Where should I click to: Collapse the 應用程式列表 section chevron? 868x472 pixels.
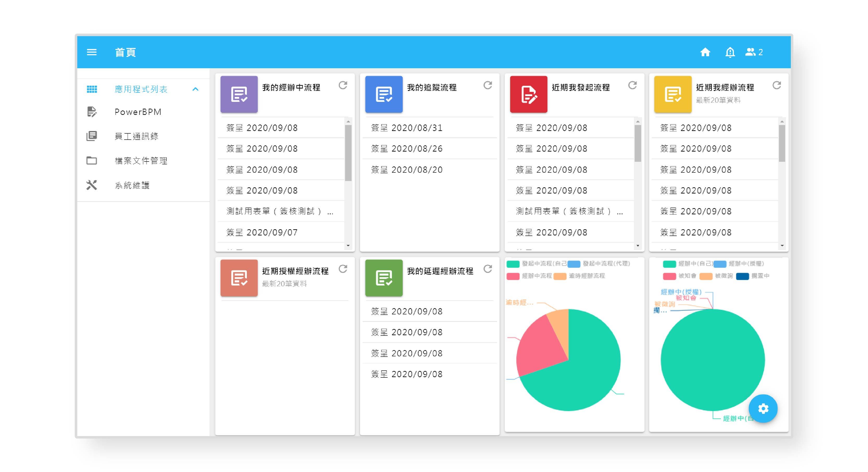pos(195,89)
